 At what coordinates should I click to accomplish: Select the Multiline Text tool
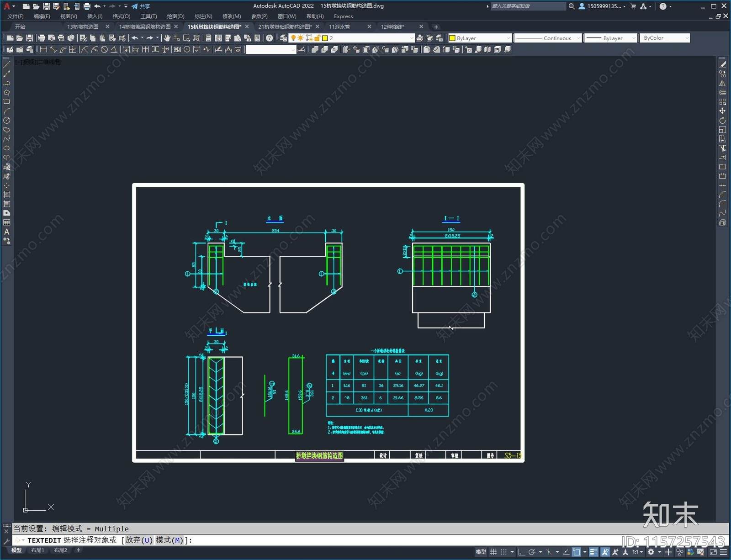(7, 232)
